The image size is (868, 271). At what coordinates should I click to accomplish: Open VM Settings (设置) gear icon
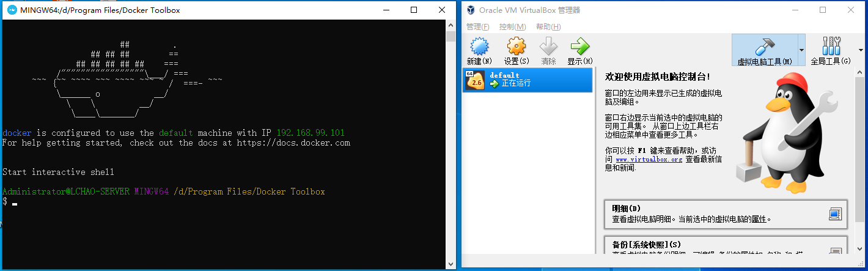click(517, 46)
